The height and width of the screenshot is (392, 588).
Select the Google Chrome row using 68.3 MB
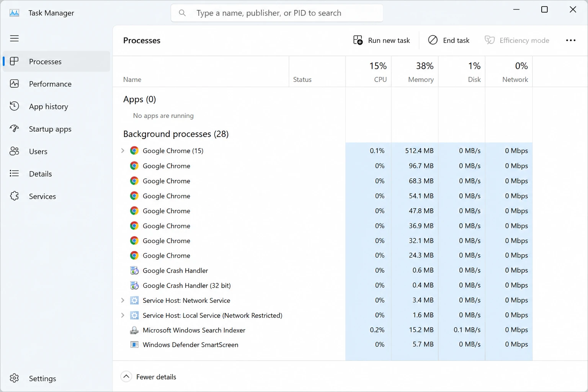323,181
